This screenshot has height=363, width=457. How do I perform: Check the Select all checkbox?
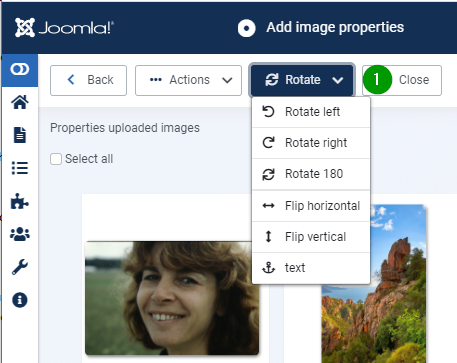56,159
